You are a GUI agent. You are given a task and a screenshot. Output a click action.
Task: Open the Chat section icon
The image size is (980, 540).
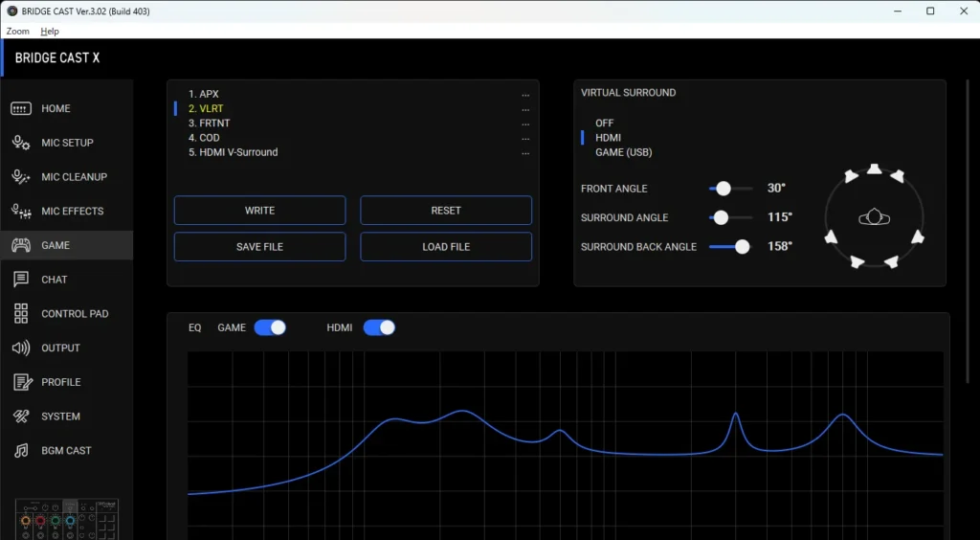coord(21,280)
